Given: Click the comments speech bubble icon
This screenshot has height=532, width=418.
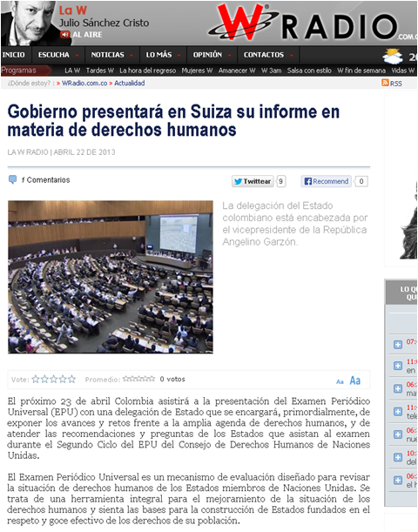Looking at the screenshot, I should [x=12, y=179].
